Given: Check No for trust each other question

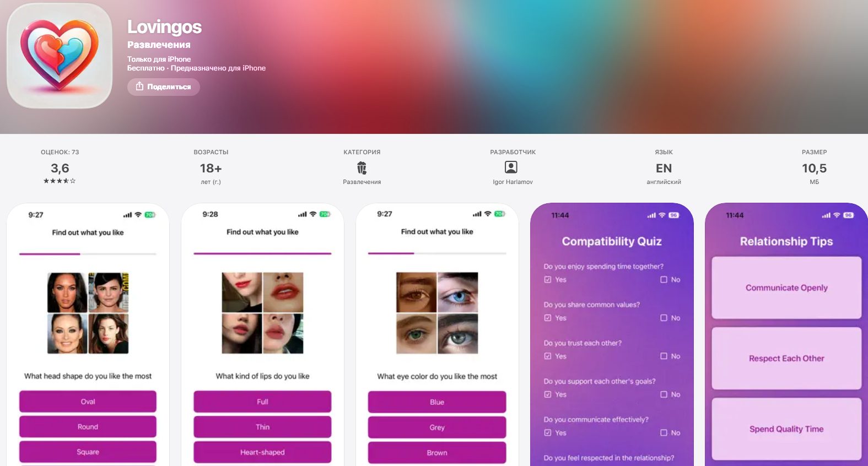Looking at the screenshot, I should 664,356.
